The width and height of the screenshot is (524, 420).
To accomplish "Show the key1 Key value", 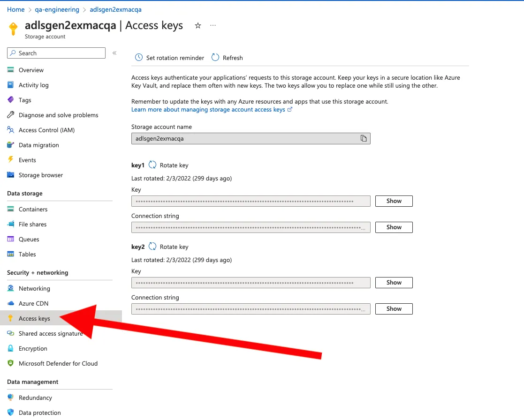I will pyautogui.click(x=394, y=201).
